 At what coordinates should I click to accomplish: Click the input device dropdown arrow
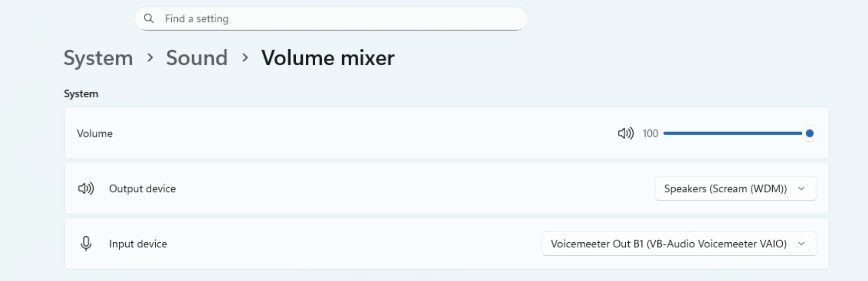801,244
